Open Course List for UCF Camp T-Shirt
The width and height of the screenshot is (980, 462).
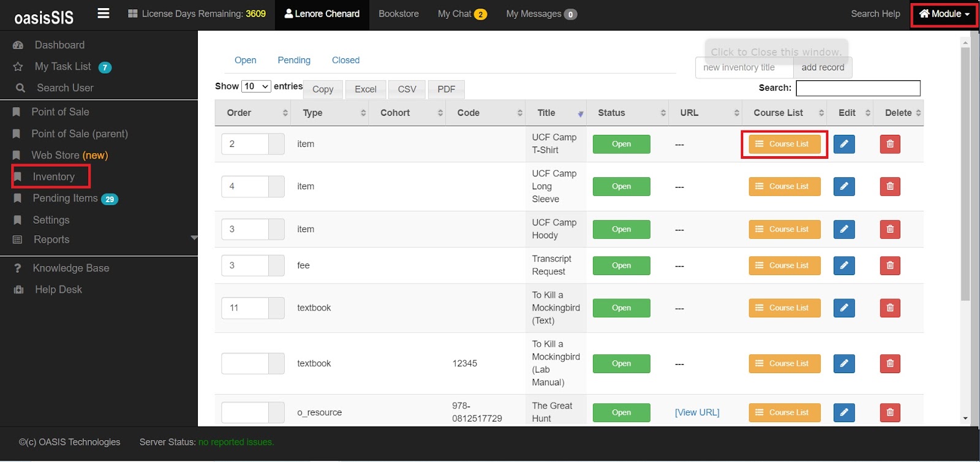click(x=785, y=144)
